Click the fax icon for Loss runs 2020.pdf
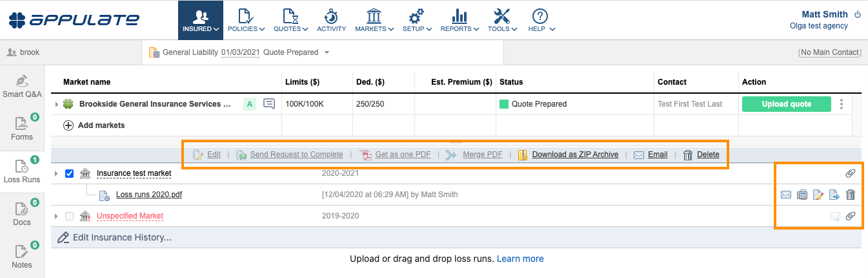 point(802,195)
